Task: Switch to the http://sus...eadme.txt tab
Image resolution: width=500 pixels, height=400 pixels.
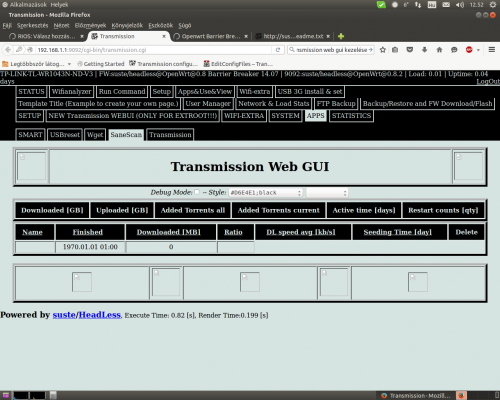Action: tap(293, 36)
